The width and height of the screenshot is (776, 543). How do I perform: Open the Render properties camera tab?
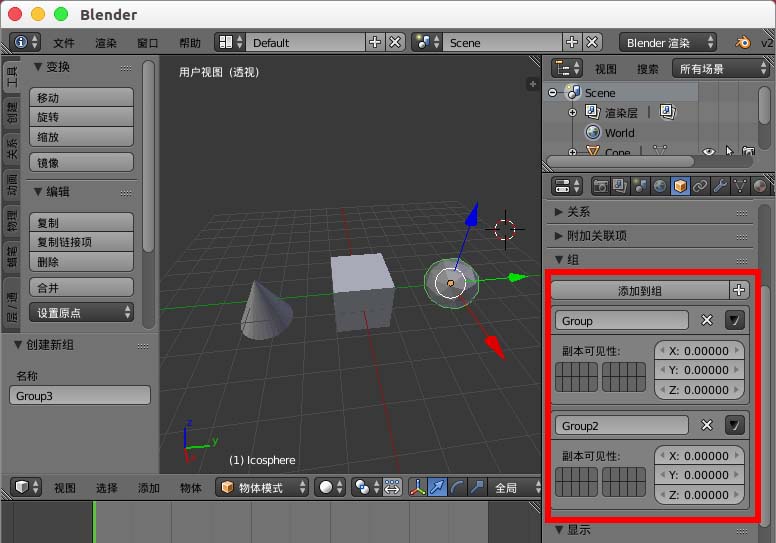tap(600, 187)
